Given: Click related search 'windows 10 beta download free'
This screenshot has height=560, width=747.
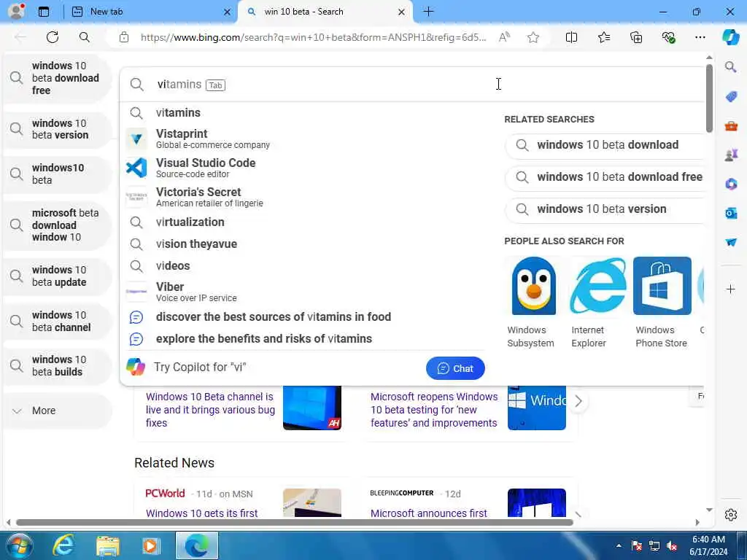Looking at the screenshot, I should pos(605,177).
